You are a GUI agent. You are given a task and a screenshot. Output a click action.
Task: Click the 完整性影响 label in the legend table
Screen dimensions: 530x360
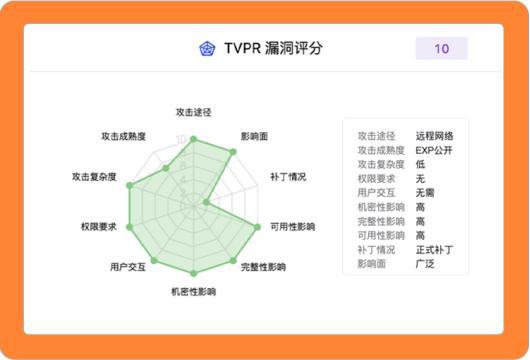(381, 221)
